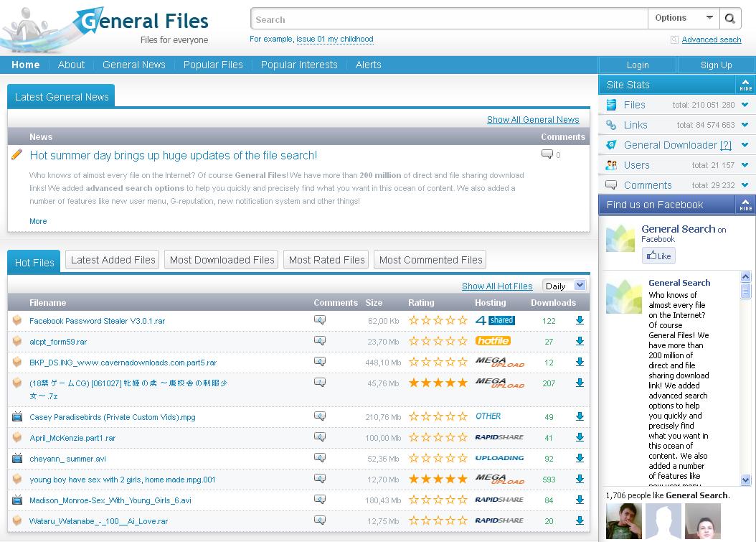
Task: Click example query issue 01 my childhood
Action: click(335, 39)
